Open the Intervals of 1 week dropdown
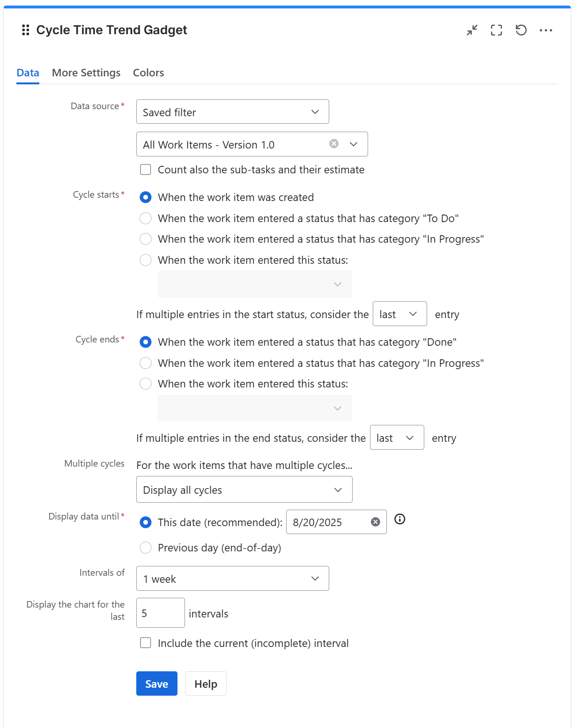This screenshot has height=728, width=576. click(232, 579)
